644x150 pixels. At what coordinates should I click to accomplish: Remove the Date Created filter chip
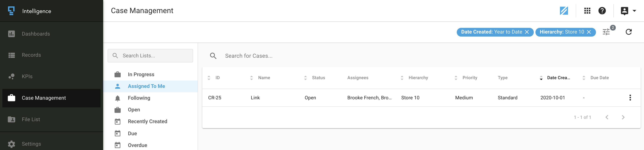(527, 32)
